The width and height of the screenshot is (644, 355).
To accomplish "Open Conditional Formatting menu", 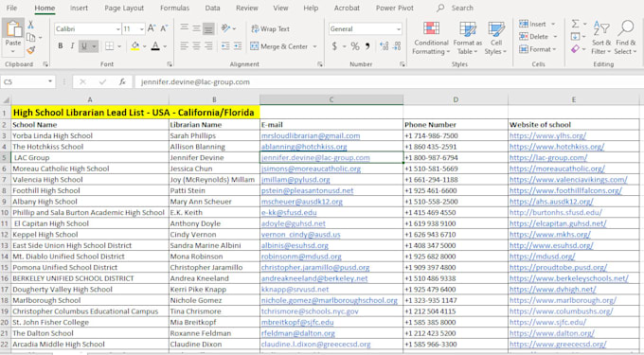I will 431,38.
